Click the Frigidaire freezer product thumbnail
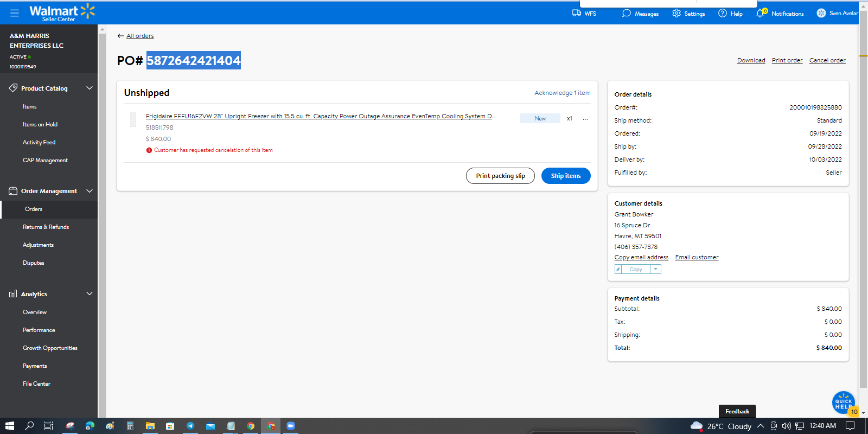Viewport: 868px width, 434px height. coord(133,119)
